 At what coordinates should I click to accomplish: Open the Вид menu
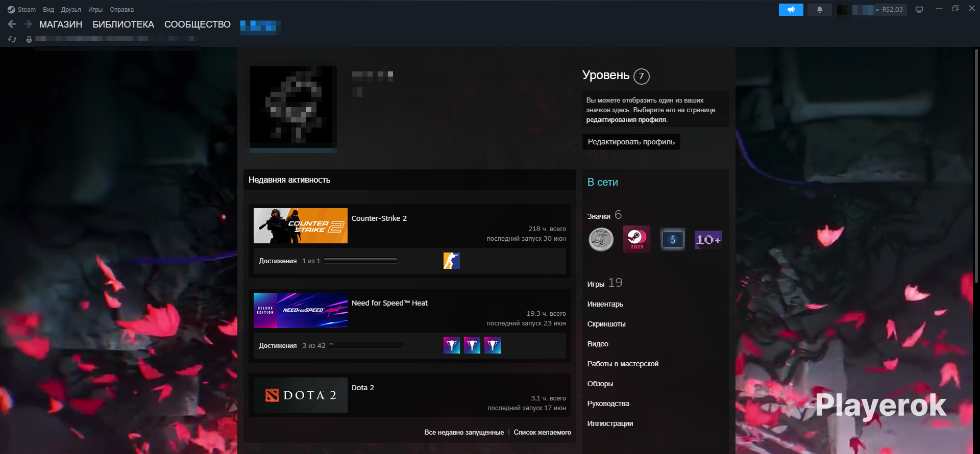click(48, 10)
